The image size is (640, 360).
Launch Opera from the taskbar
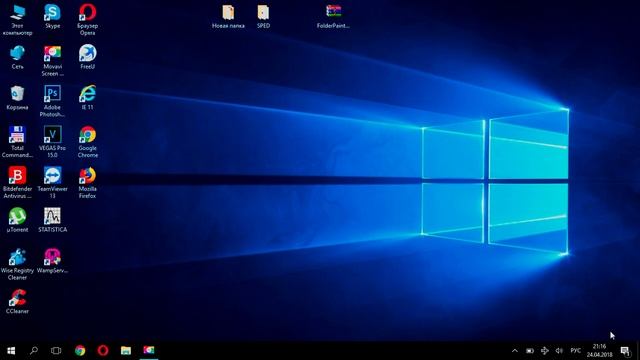(x=103, y=351)
